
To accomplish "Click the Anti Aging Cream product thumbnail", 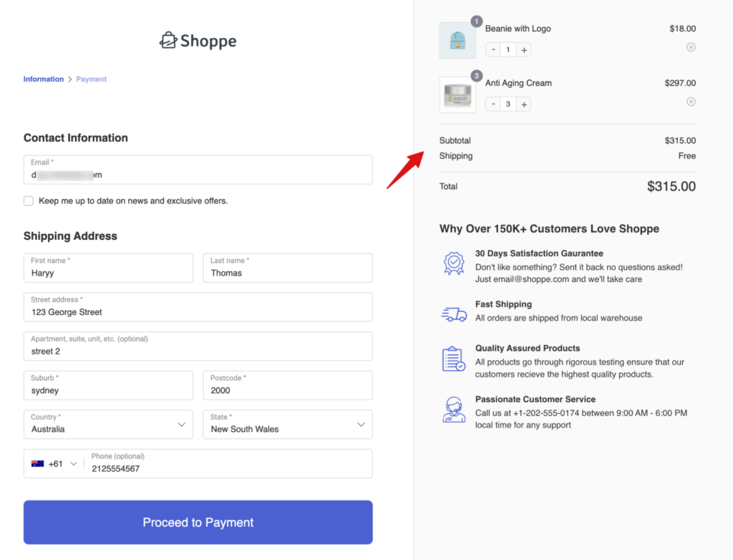I will (x=457, y=95).
